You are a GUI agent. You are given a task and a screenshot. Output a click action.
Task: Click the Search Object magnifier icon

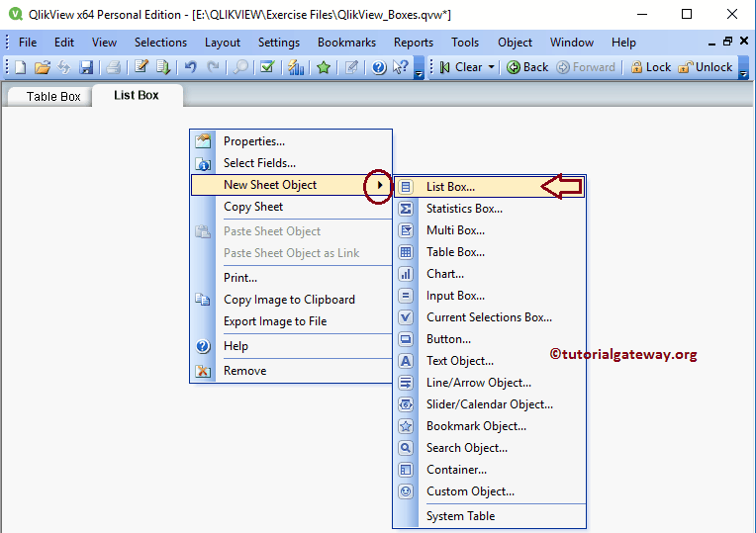[406, 448]
